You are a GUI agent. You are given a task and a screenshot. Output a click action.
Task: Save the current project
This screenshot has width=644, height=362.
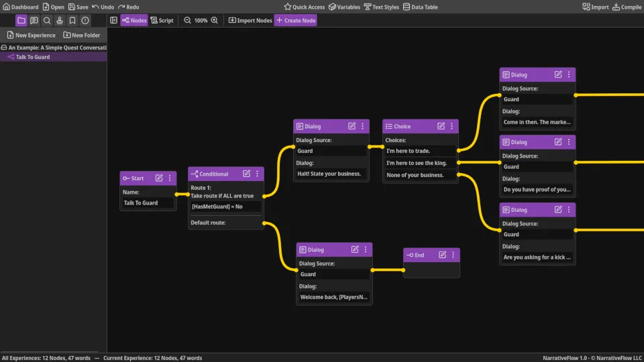coord(78,7)
